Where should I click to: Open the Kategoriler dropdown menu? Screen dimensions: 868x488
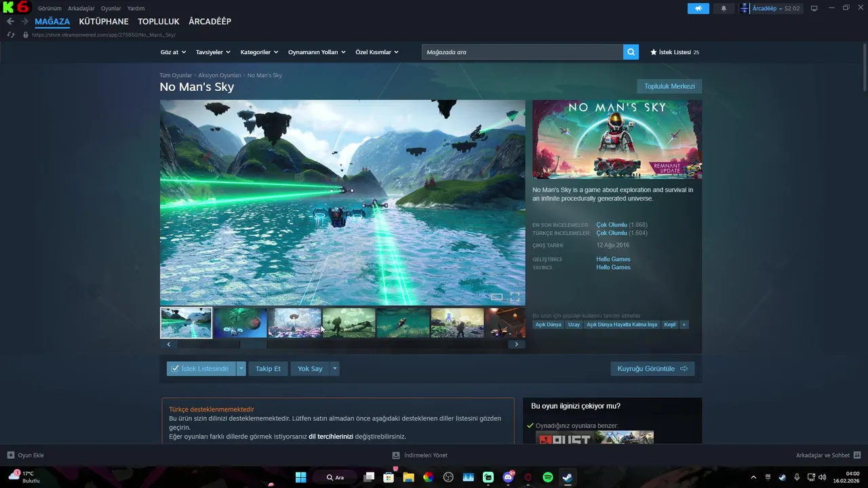coord(260,52)
